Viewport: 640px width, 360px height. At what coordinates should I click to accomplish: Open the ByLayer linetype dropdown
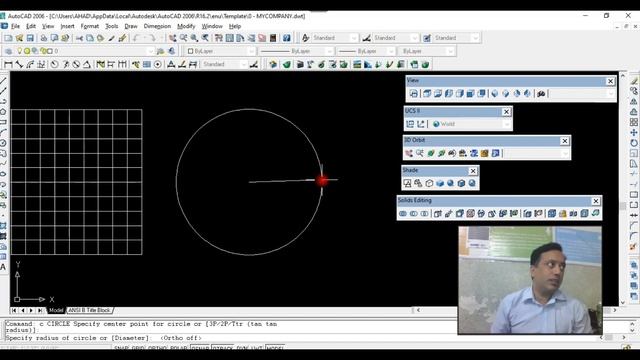(329, 51)
